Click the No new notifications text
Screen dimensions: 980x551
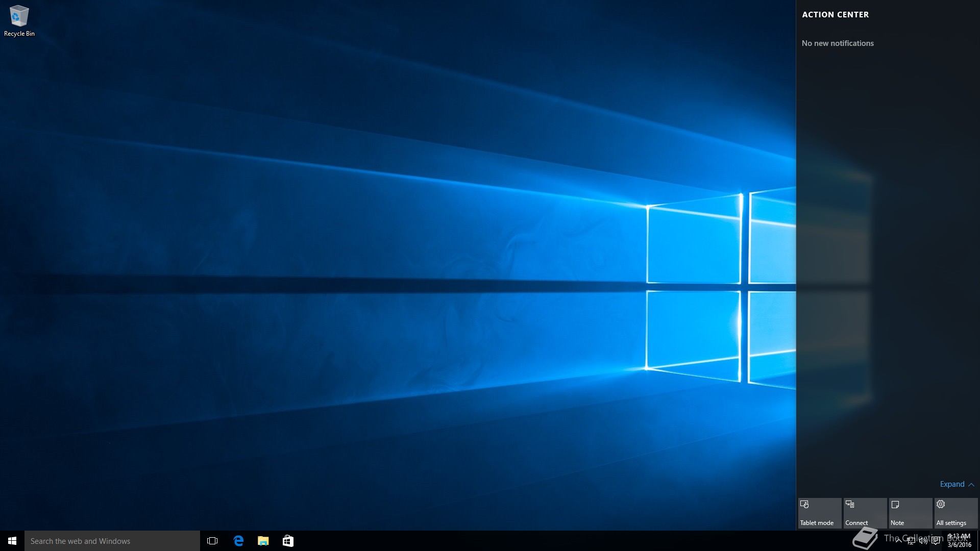coord(838,43)
